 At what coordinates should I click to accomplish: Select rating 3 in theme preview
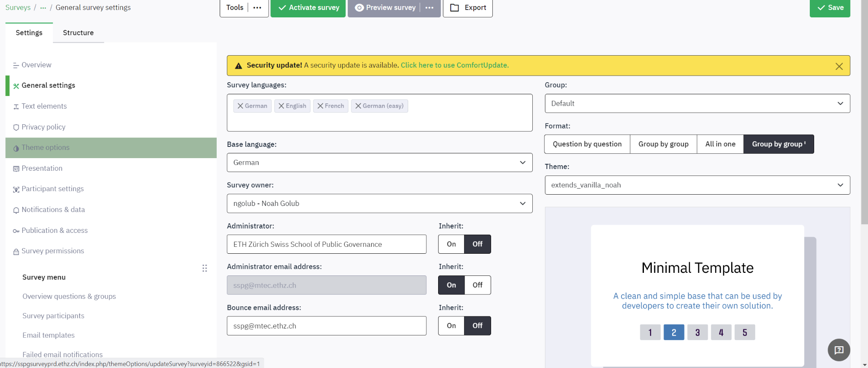point(697,332)
